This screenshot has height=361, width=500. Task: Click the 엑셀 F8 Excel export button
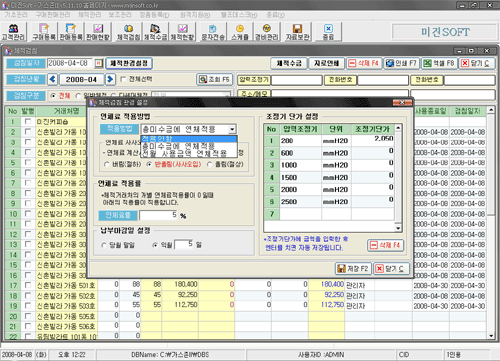click(x=438, y=63)
